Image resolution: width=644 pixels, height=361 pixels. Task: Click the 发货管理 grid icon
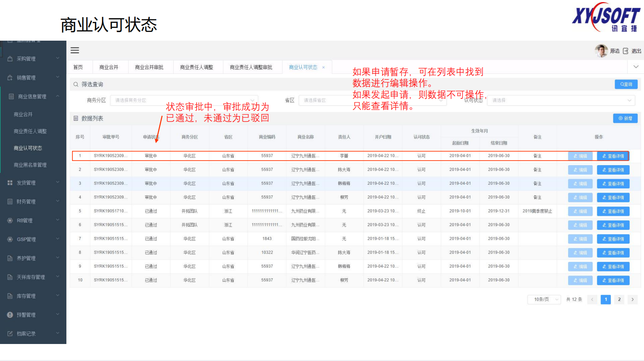pos(10,183)
